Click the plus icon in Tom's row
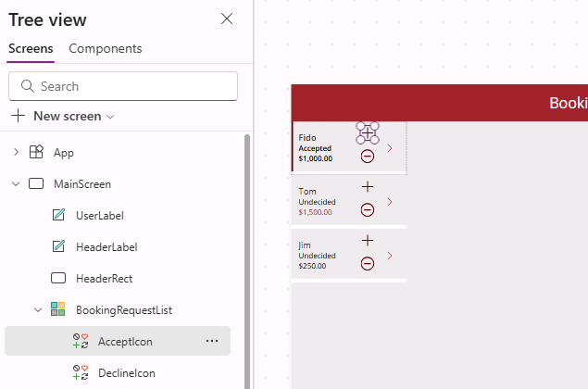 point(368,187)
